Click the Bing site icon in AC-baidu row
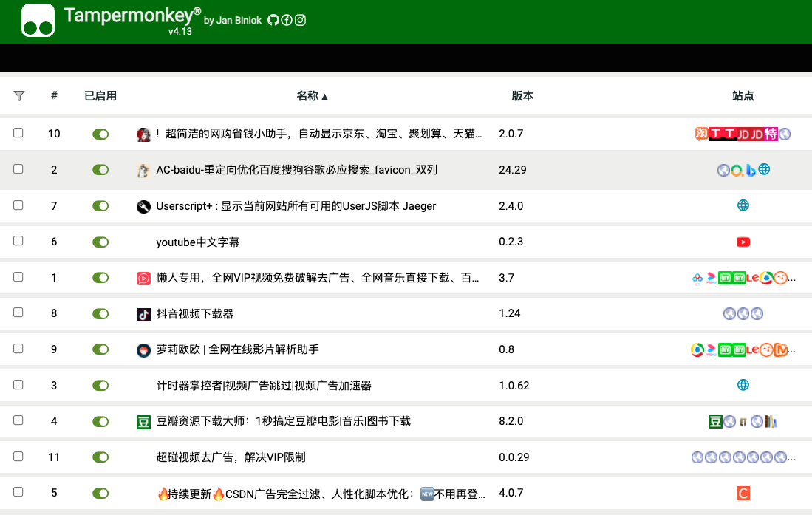This screenshot has height=515, width=812. 751,170
